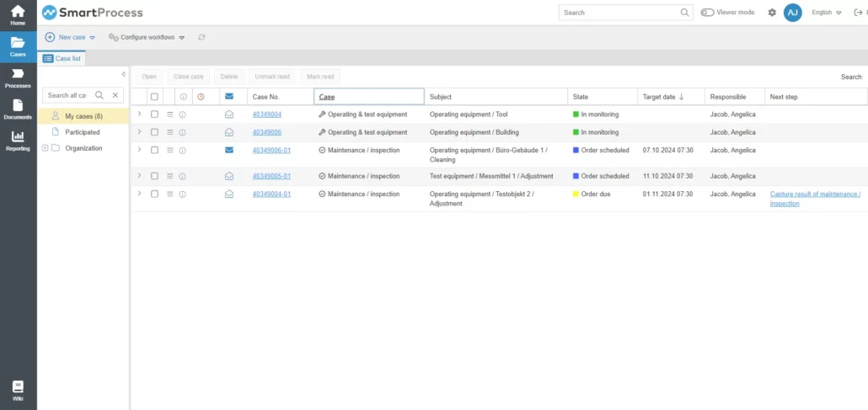Open the Home section in sidebar
This screenshot has width=868, height=410.
[x=18, y=15]
